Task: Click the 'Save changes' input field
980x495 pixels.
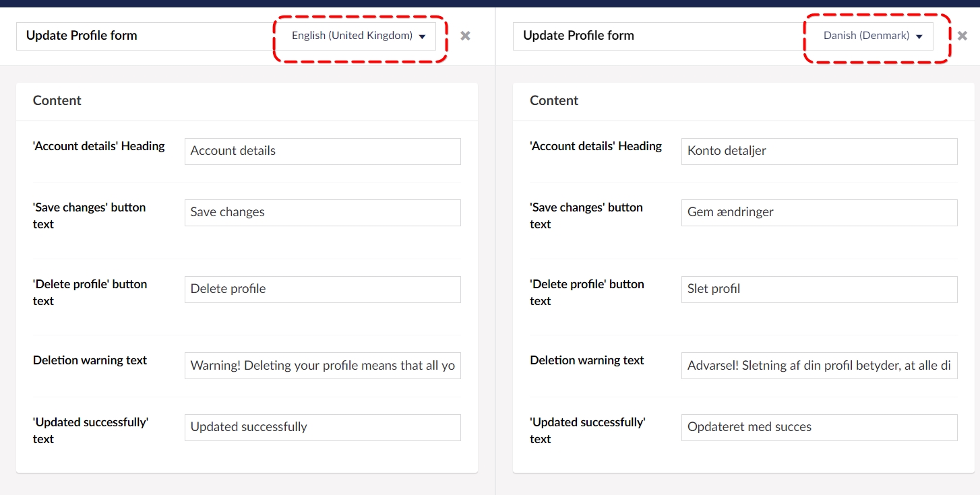Action: pyautogui.click(x=323, y=212)
